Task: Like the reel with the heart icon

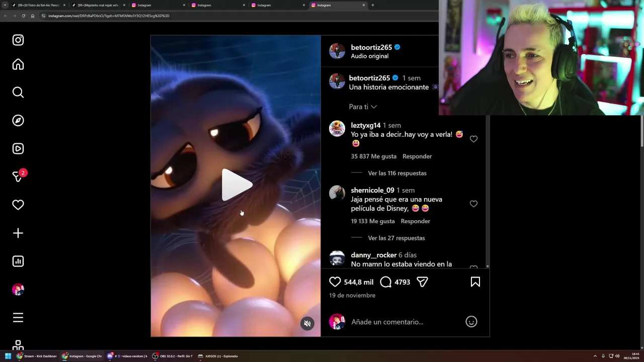Action: 335,282
